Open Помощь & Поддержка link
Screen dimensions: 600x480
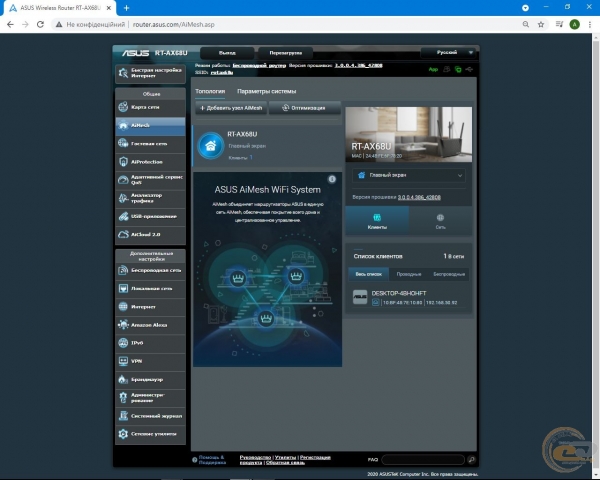coord(212,460)
